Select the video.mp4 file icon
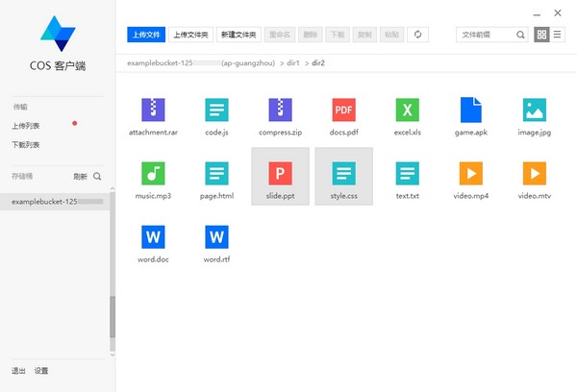This screenshot has width=577, height=392. (471, 173)
